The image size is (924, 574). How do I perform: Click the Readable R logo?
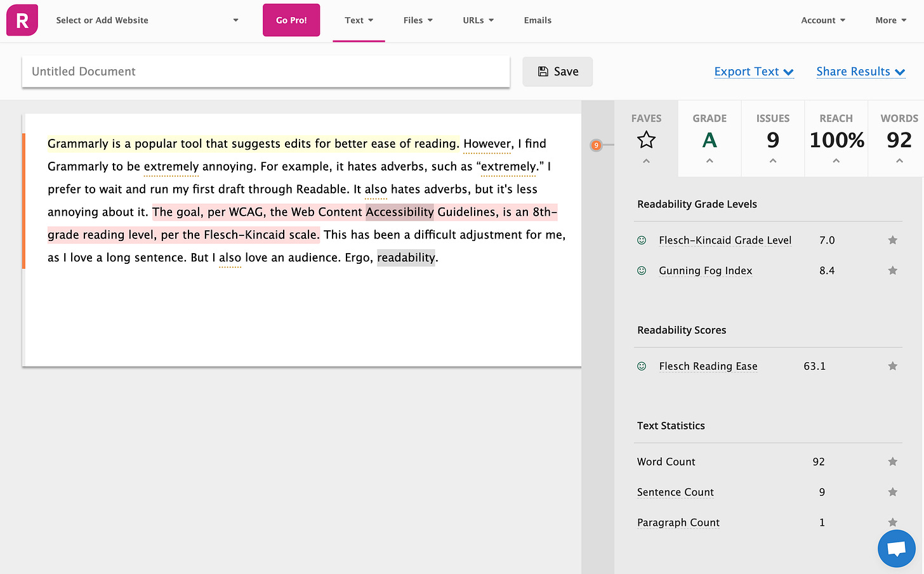tap(22, 20)
